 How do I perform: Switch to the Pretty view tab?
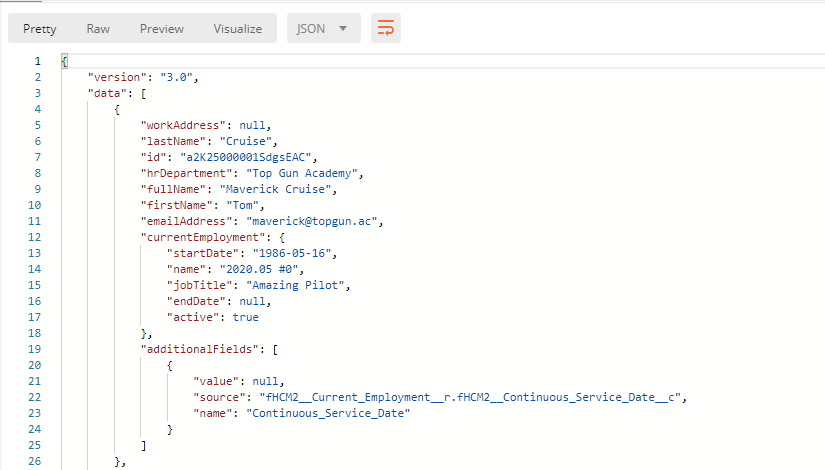[39, 29]
